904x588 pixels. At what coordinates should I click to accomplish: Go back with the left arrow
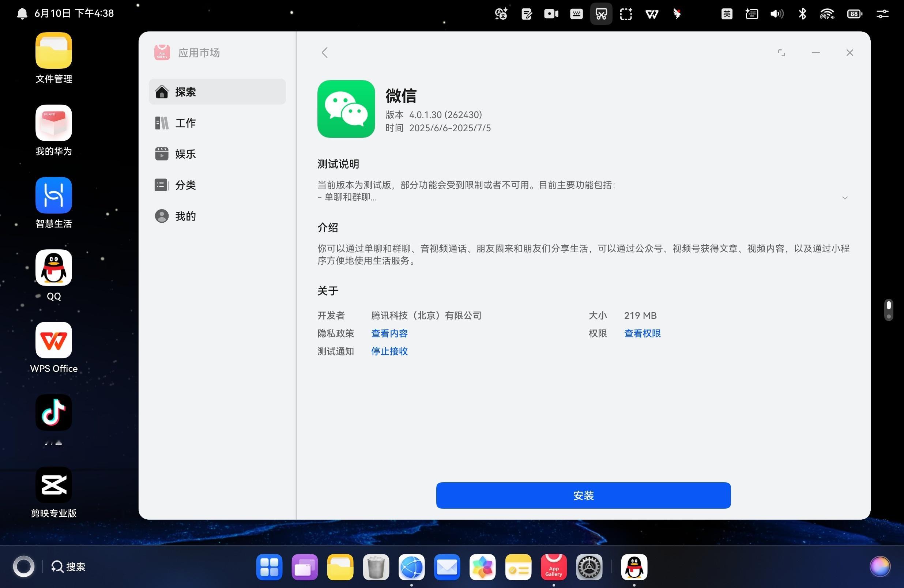(x=324, y=52)
